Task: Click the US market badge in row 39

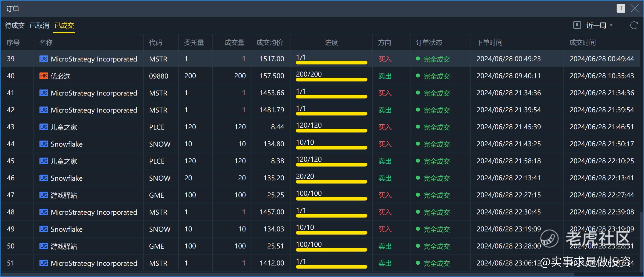Action: tap(44, 59)
